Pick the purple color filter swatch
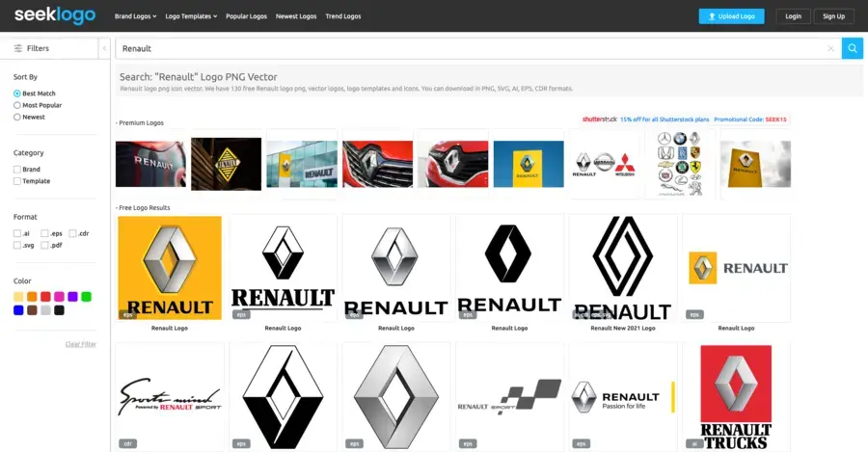The image size is (868, 452). 72,297
